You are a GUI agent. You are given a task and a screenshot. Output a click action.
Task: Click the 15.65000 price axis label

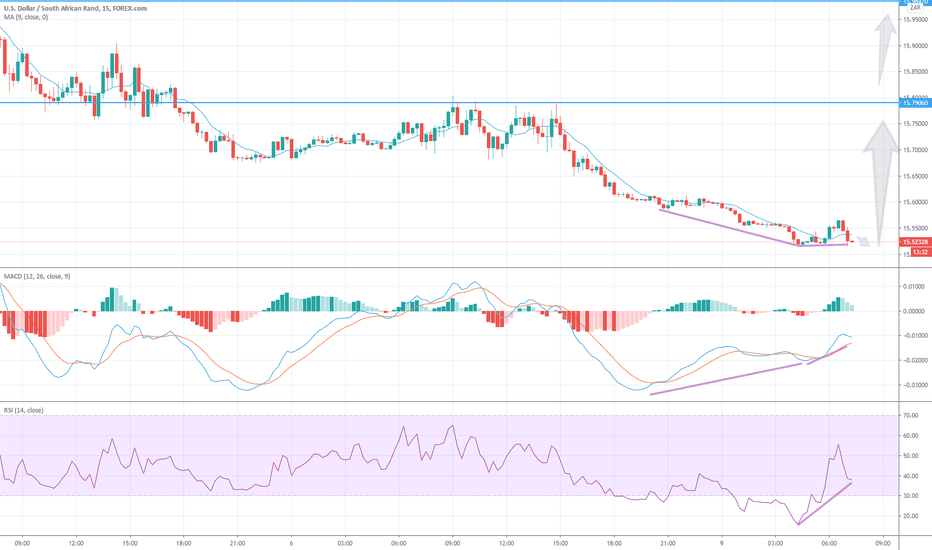click(x=915, y=176)
